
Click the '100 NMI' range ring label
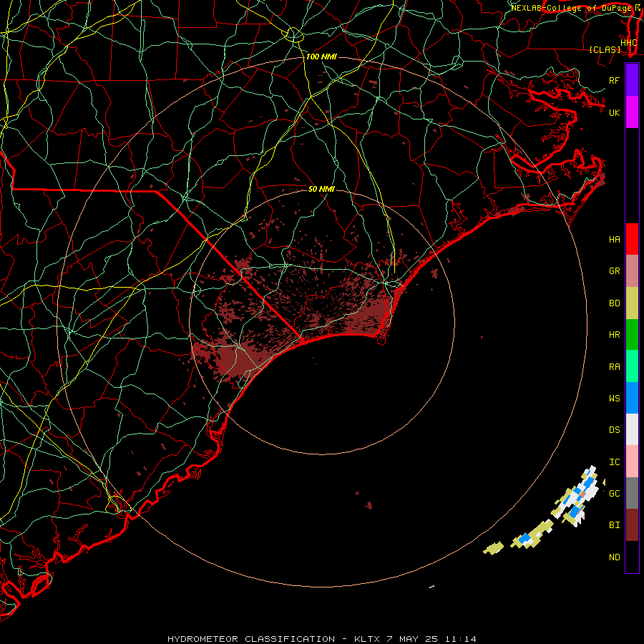[321, 57]
